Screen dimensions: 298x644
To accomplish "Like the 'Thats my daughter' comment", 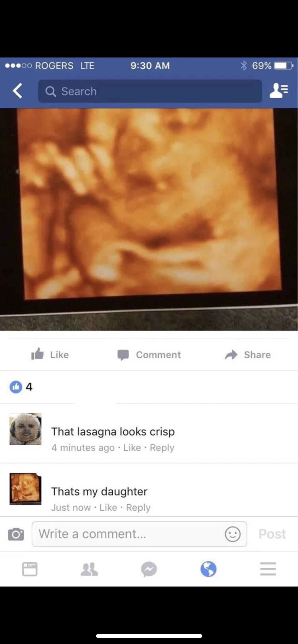I will 108,508.
